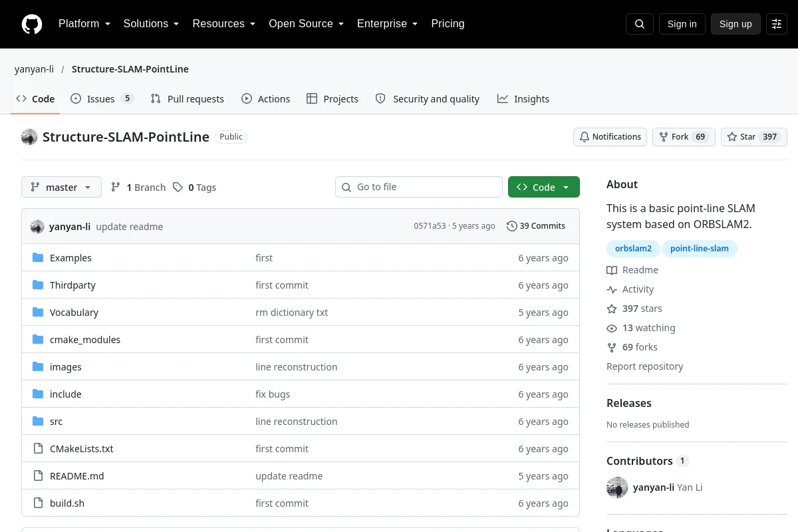The width and height of the screenshot is (798, 532).
Task: Open the Releases heading link
Action: [x=629, y=403]
